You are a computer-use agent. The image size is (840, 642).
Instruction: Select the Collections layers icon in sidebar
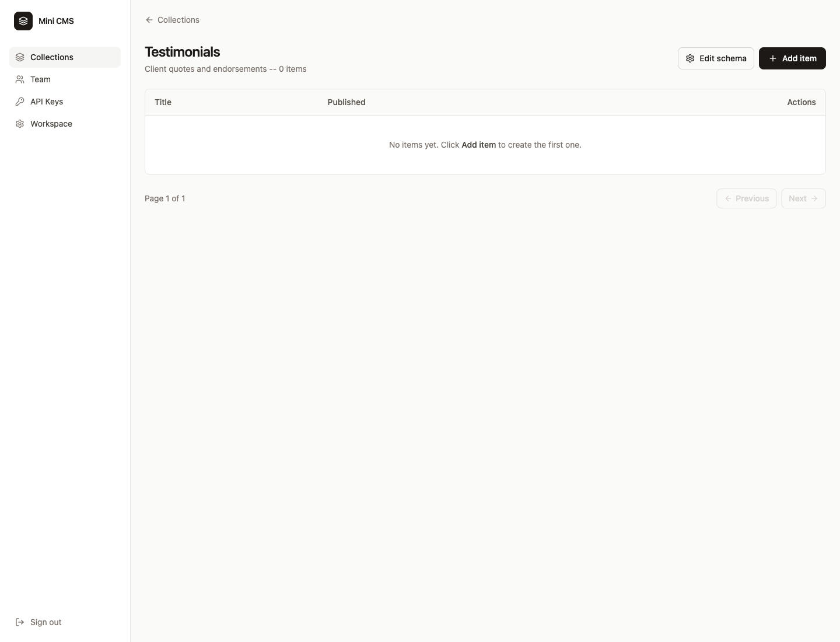pyautogui.click(x=19, y=57)
